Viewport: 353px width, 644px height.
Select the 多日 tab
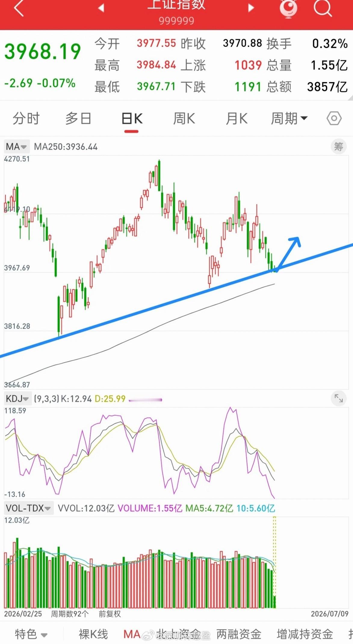point(78,119)
